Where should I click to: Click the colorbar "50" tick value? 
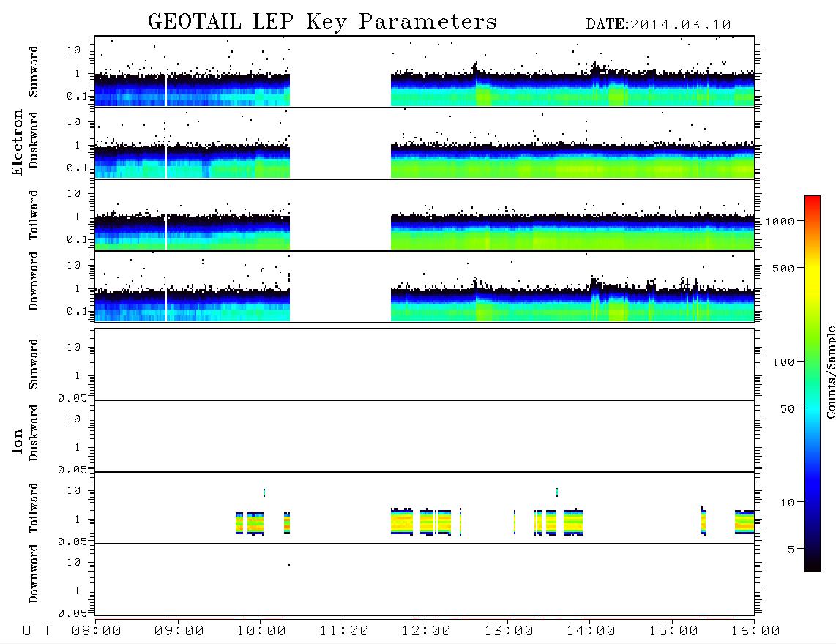pos(787,409)
